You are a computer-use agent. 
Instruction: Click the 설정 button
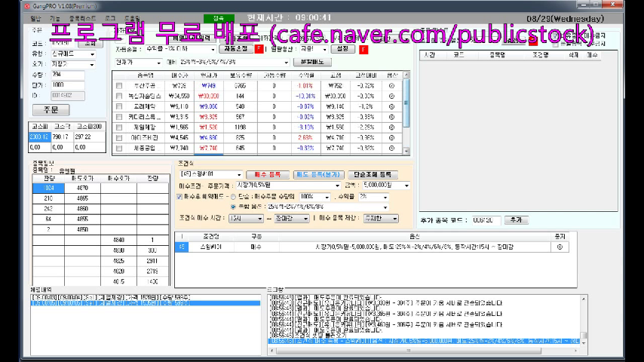342,49
